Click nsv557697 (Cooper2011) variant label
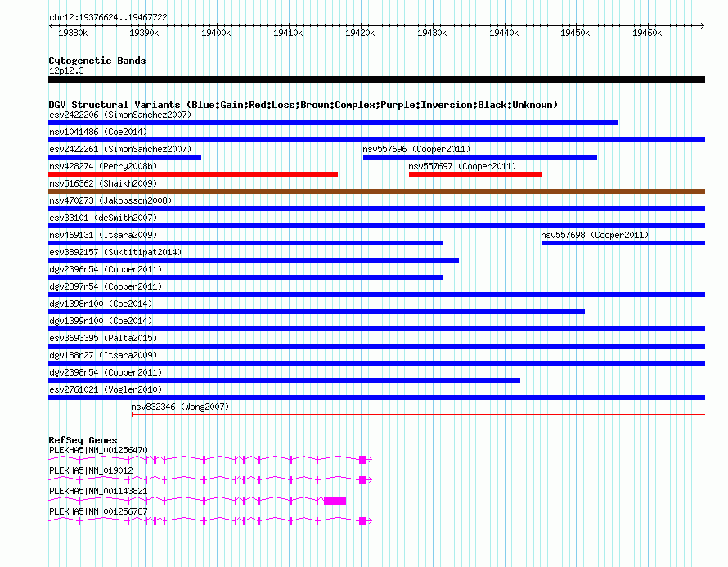728x567 pixels. tap(462, 166)
